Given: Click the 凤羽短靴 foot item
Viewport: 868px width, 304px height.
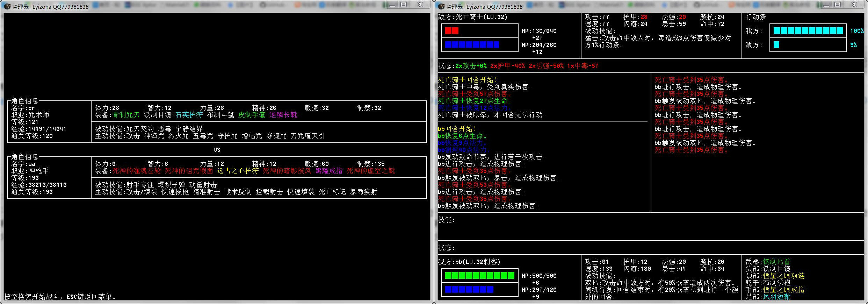Looking at the screenshot, I should coord(776,297).
